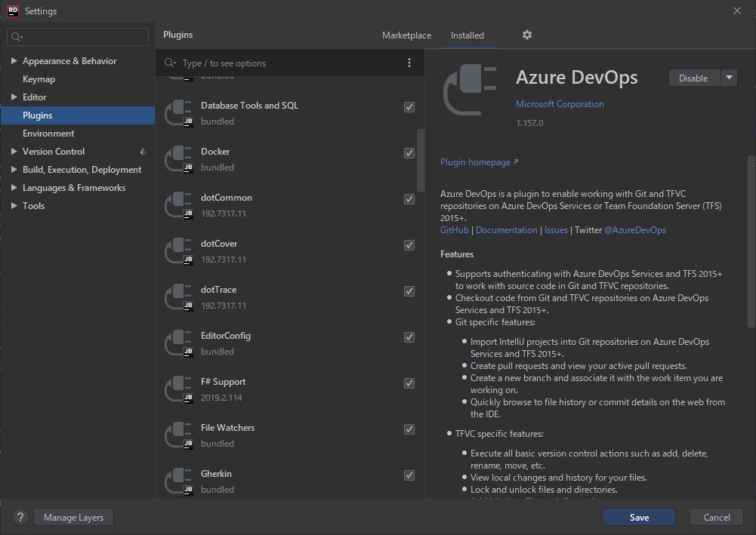Viewport: 756px width, 535px height.
Task: Expand the Version Control settings section
Action: click(14, 152)
